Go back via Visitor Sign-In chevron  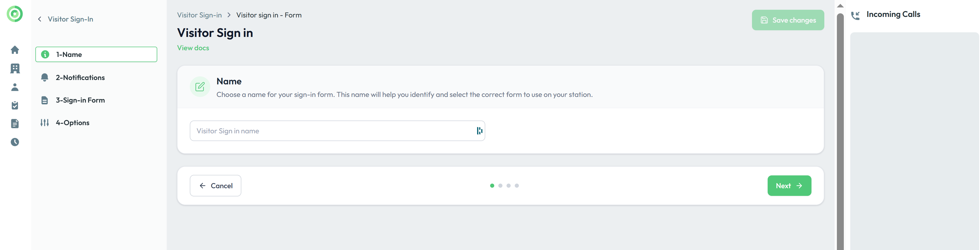click(40, 19)
